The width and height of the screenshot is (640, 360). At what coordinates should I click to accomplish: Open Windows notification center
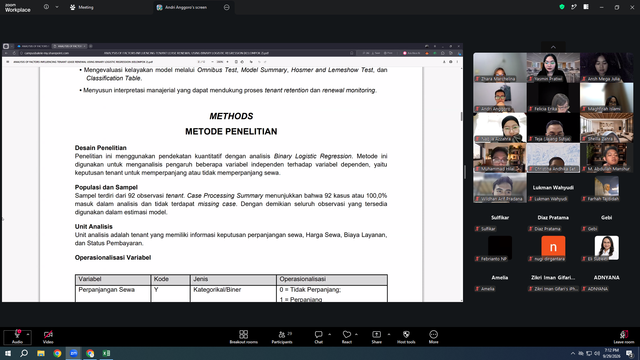629,353
